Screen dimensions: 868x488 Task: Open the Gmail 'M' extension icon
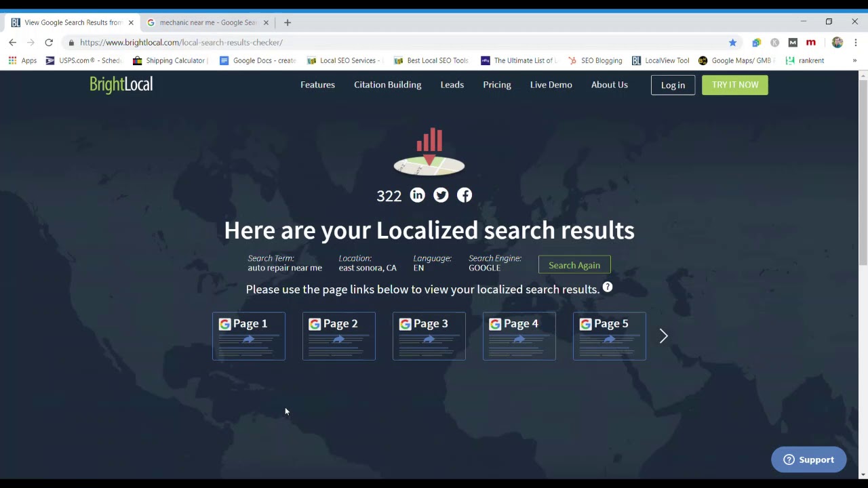click(793, 42)
